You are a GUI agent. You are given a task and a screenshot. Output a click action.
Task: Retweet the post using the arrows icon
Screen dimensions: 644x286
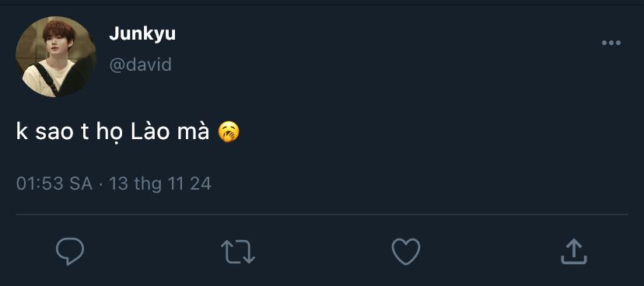(238, 252)
